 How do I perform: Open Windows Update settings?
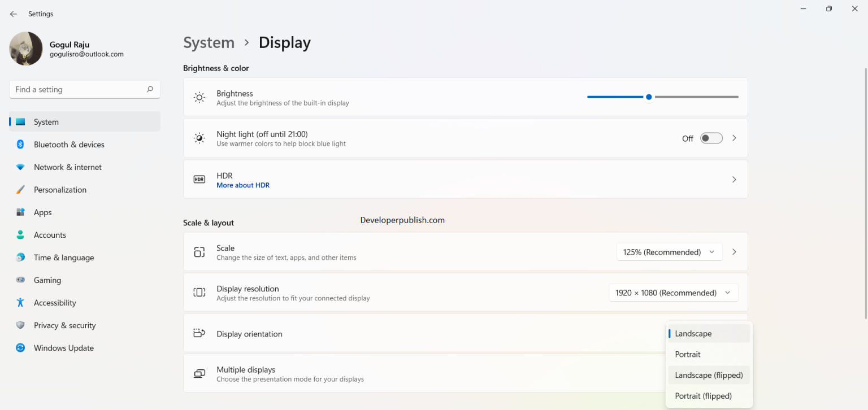click(x=63, y=347)
